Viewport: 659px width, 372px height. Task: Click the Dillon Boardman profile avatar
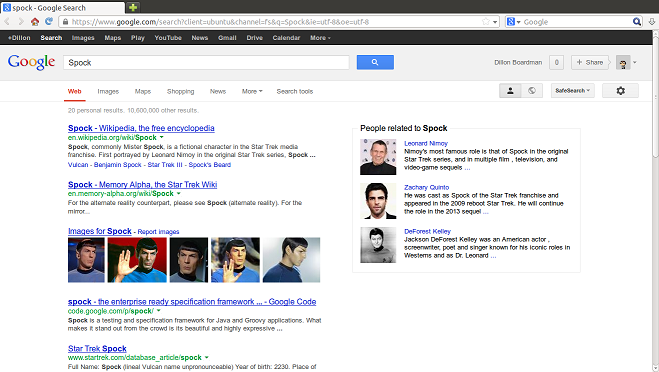click(623, 62)
